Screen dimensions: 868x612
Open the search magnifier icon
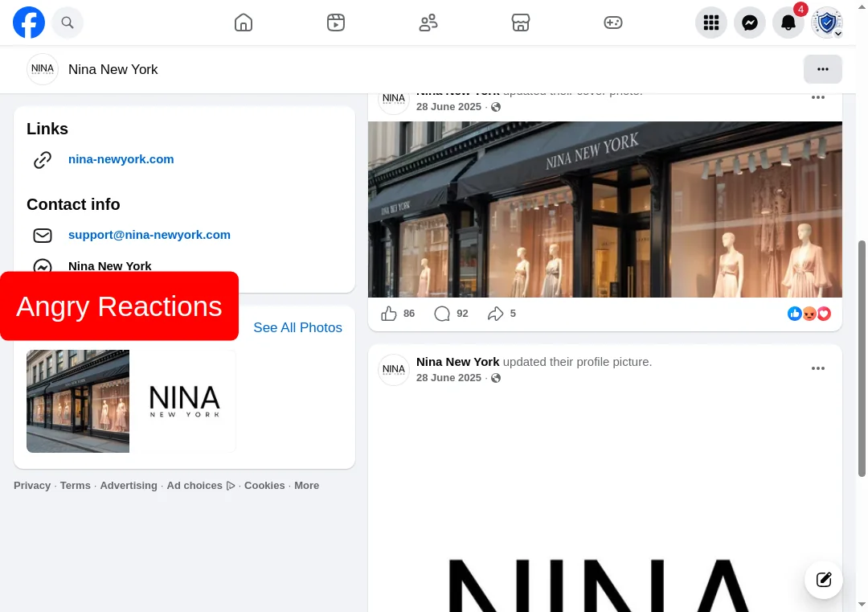pyautogui.click(x=68, y=23)
